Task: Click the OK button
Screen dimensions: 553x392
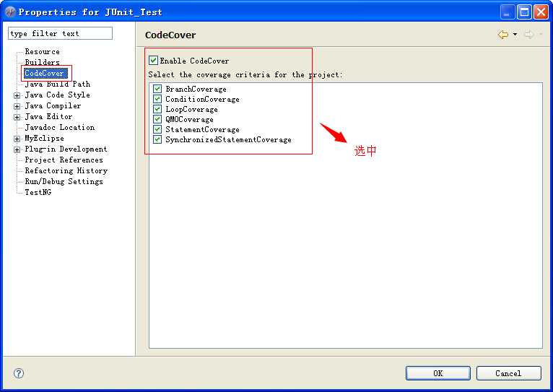Action: (x=438, y=373)
